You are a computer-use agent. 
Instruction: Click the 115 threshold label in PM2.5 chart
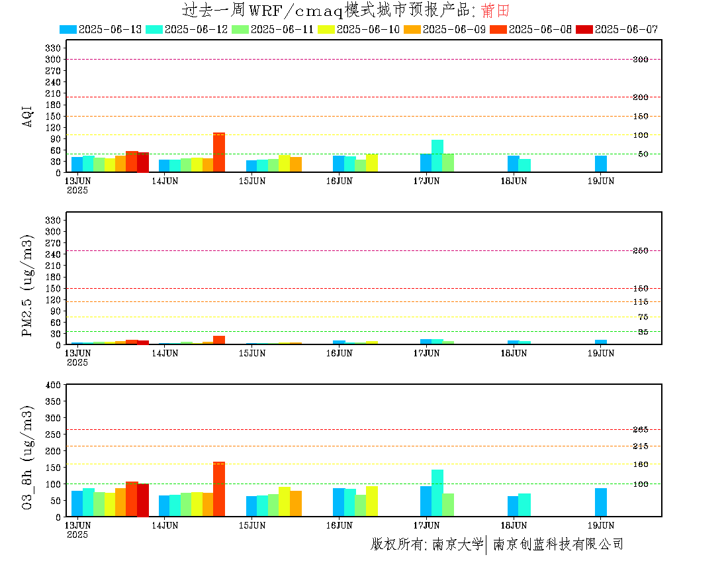(x=641, y=302)
